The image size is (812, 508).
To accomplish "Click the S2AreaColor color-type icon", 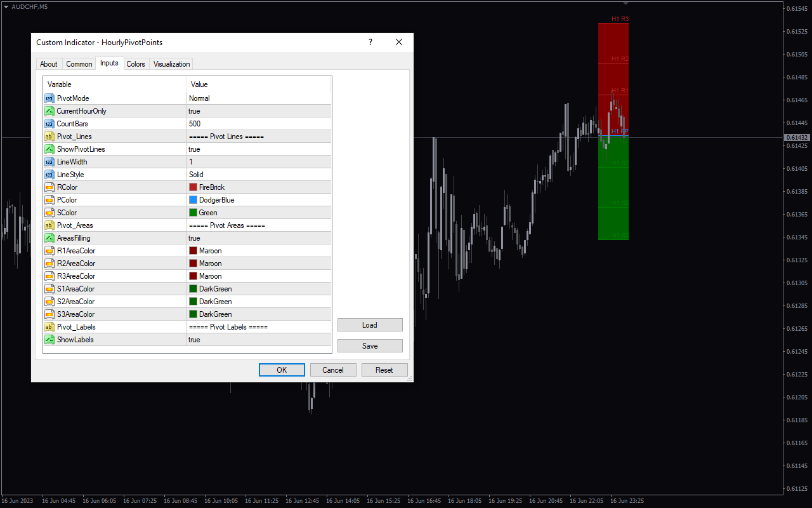I will click(x=49, y=302).
